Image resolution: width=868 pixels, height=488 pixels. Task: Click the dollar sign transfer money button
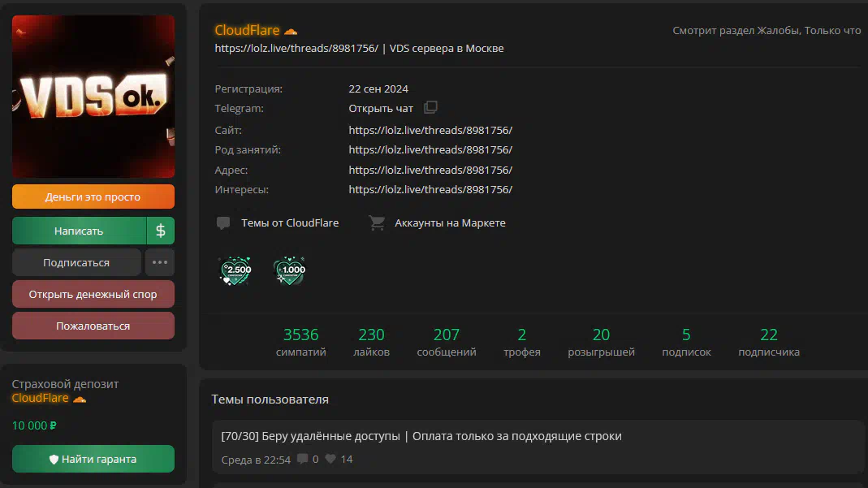coord(161,231)
